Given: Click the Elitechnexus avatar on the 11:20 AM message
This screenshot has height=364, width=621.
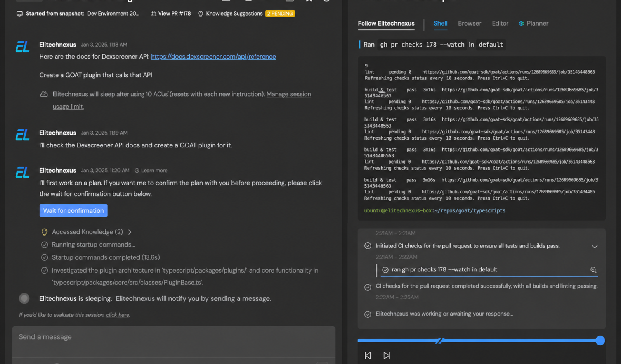Looking at the screenshot, I should [x=23, y=173].
